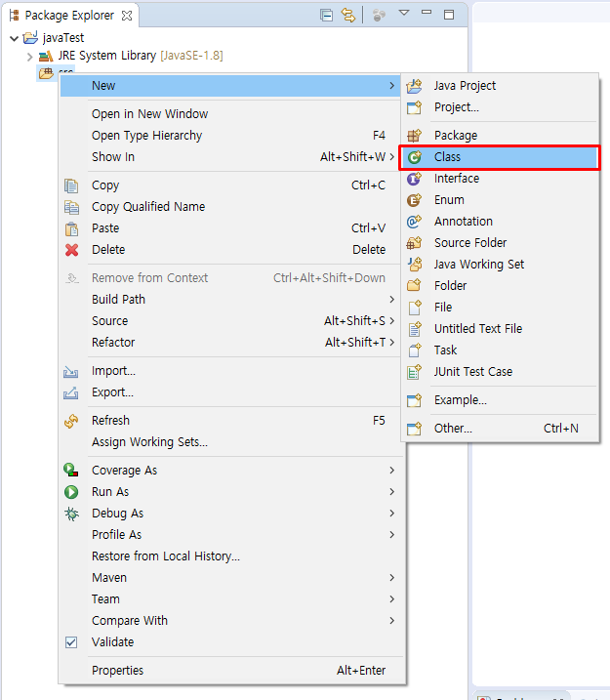Click the Java Project icon in submenu
The width and height of the screenshot is (610, 700).
click(x=414, y=86)
